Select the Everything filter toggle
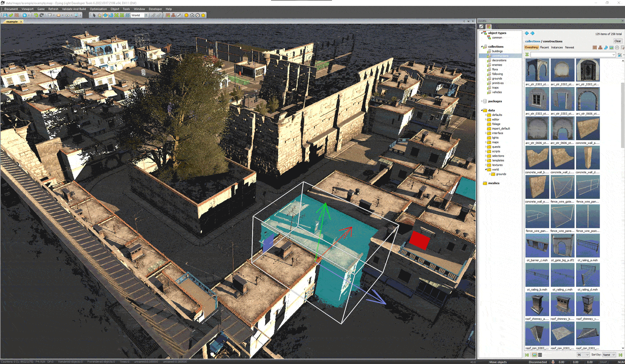 point(531,48)
